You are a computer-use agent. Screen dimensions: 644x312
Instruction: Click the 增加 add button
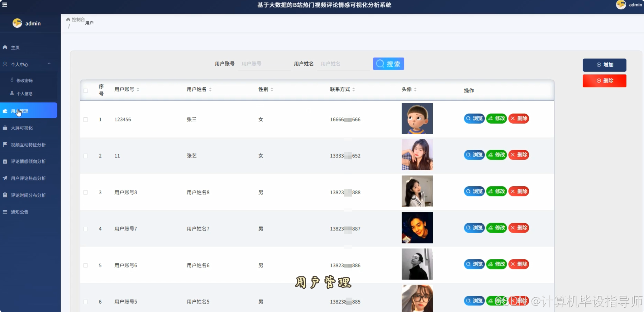(604, 65)
